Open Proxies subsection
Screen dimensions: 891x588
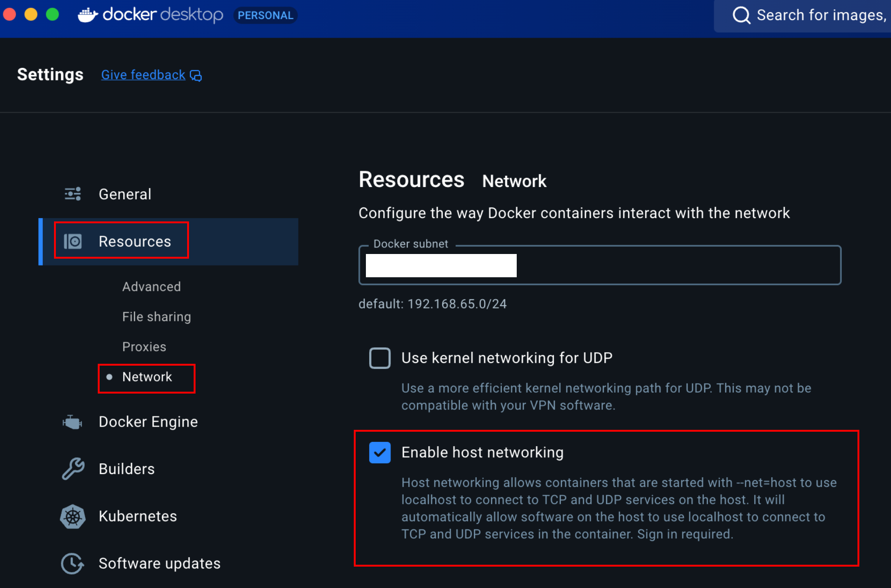pos(144,347)
